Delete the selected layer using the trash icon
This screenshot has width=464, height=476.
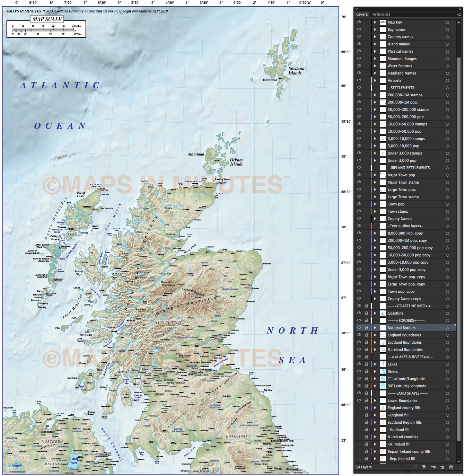click(451, 467)
